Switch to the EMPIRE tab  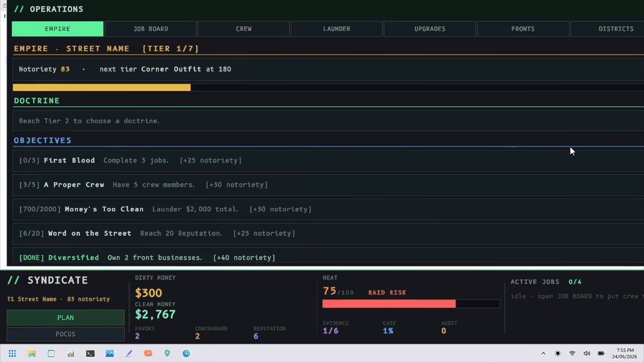point(57,29)
